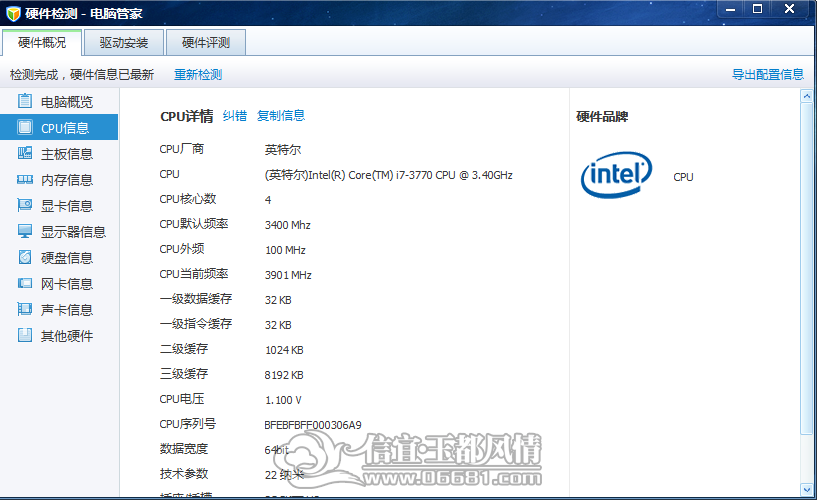Click the 英特尔 manufacturer value
The height and width of the screenshot is (500, 817).
(x=283, y=150)
